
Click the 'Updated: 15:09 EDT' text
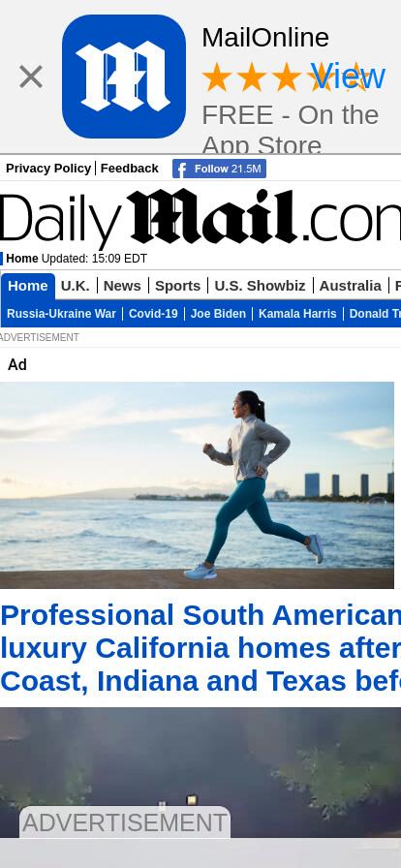coord(94,259)
